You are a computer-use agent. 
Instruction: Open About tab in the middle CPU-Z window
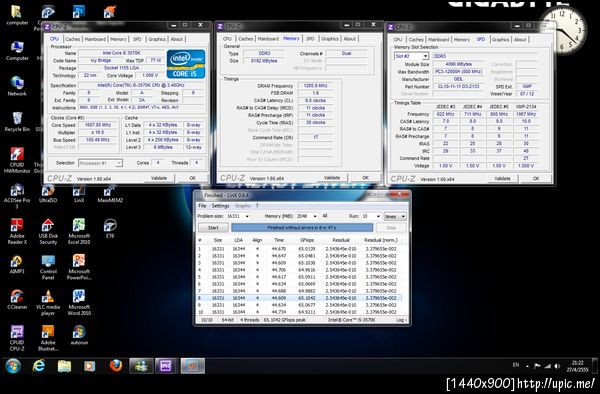pyautogui.click(x=350, y=39)
